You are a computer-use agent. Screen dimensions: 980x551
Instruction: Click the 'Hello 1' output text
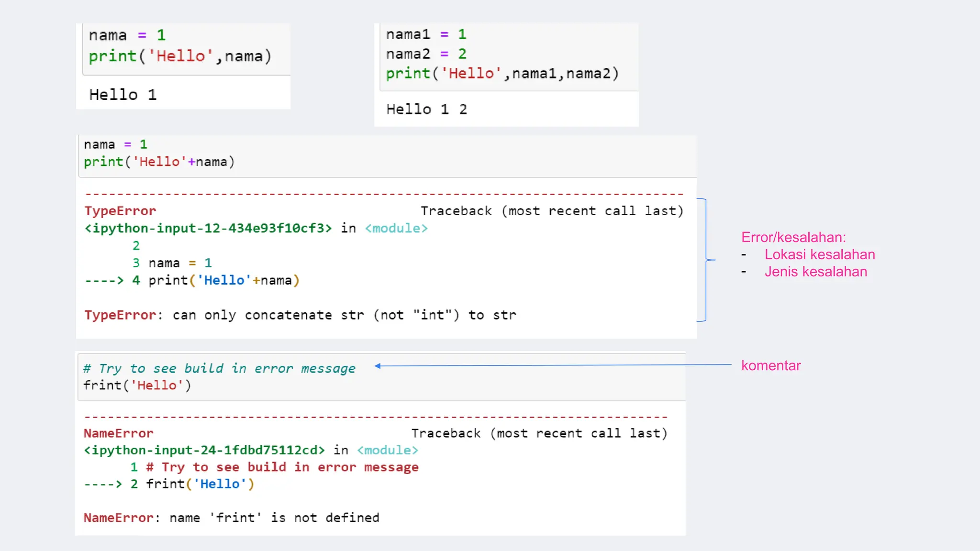(x=123, y=95)
